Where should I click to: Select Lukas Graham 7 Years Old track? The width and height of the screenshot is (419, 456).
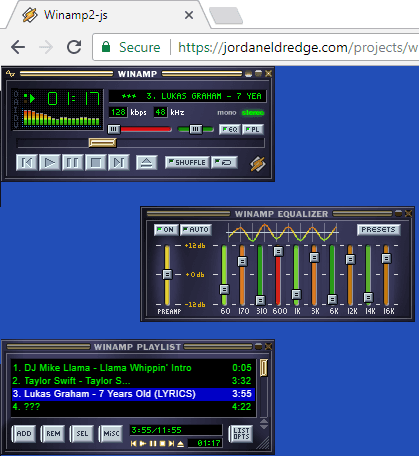point(133,394)
